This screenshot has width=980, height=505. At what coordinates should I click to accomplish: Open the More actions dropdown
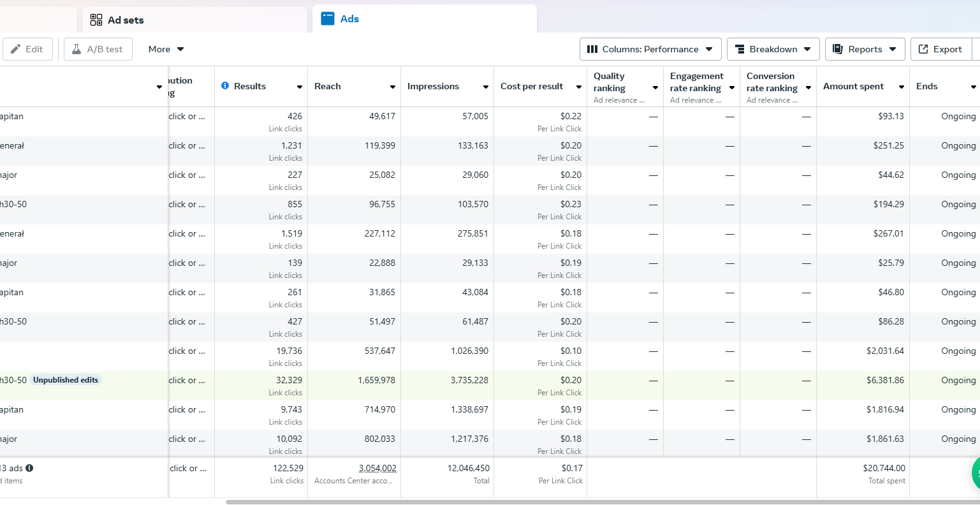(166, 49)
